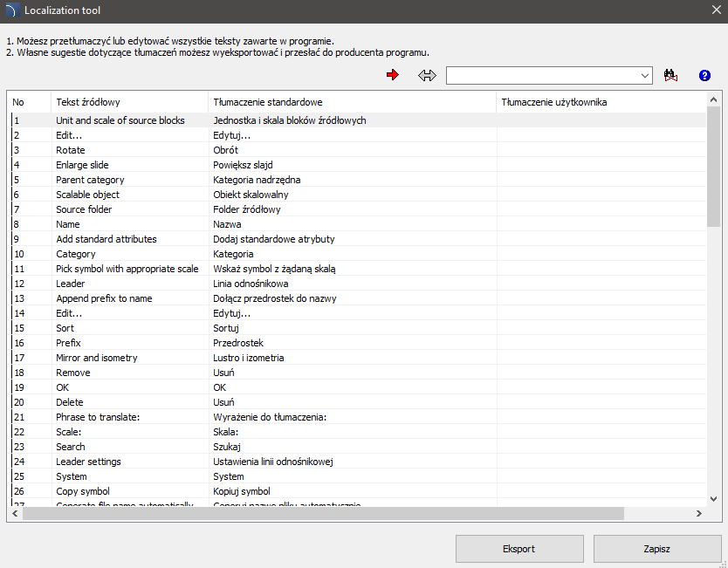The image size is (728, 568).
Task: Click inside the search phrase input field
Action: pyautogui.click(x=541, y=76)
